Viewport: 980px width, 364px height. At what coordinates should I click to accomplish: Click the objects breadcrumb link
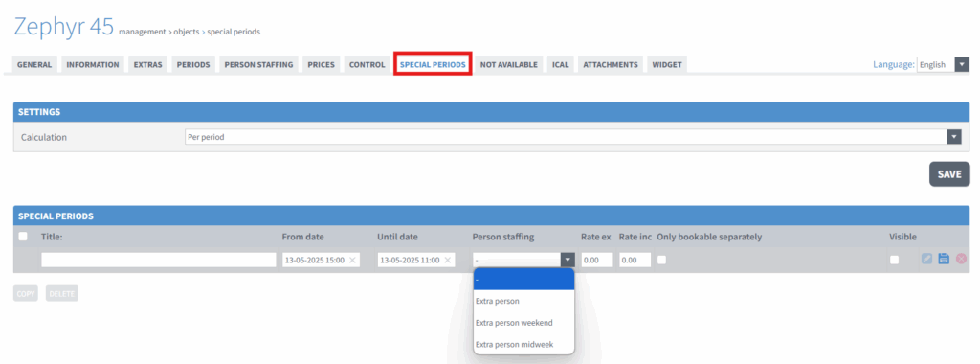[x=187, y=32]
